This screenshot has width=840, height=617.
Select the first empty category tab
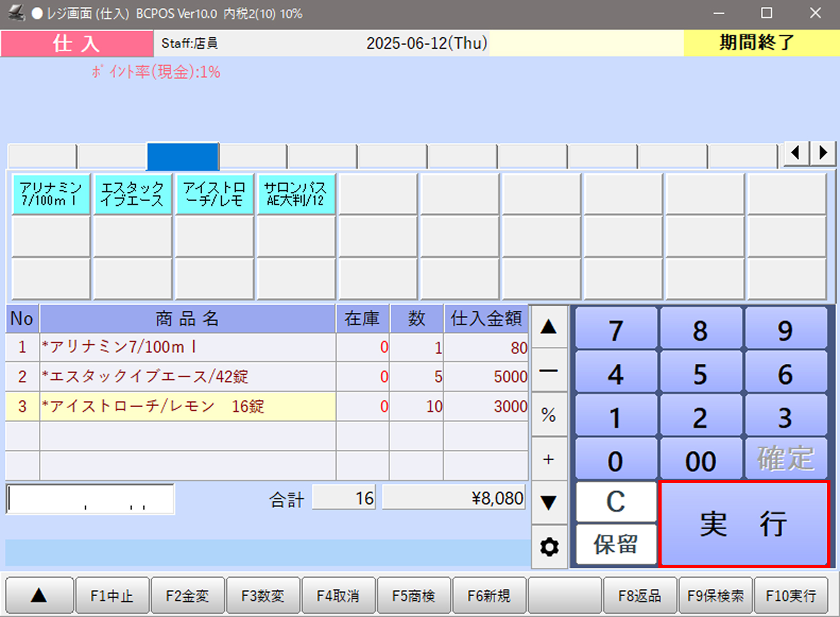point(42,157)
